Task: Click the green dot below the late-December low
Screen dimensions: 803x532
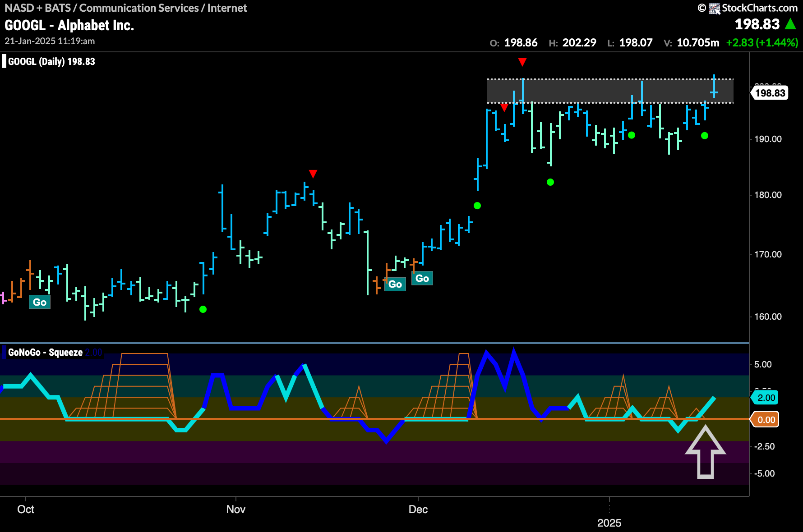Action: (550, 182)
